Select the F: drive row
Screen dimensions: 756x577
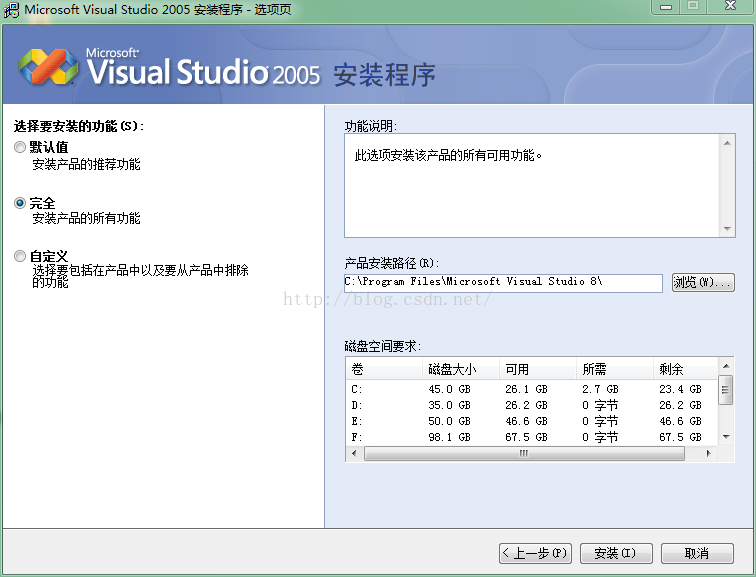(x=532, y=437)
